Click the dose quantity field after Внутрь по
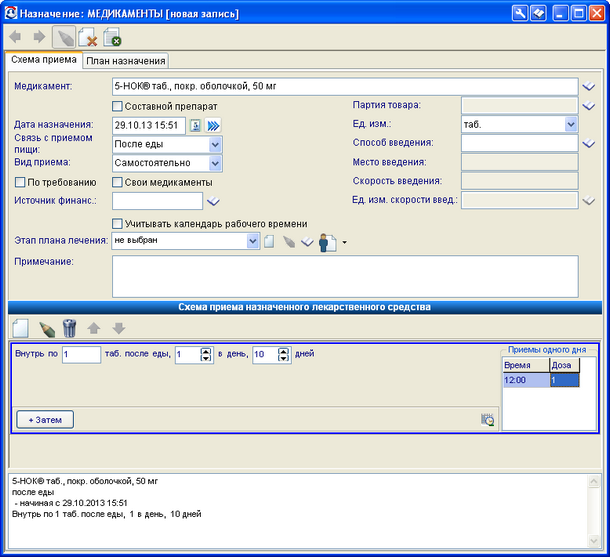 (81, 355)
